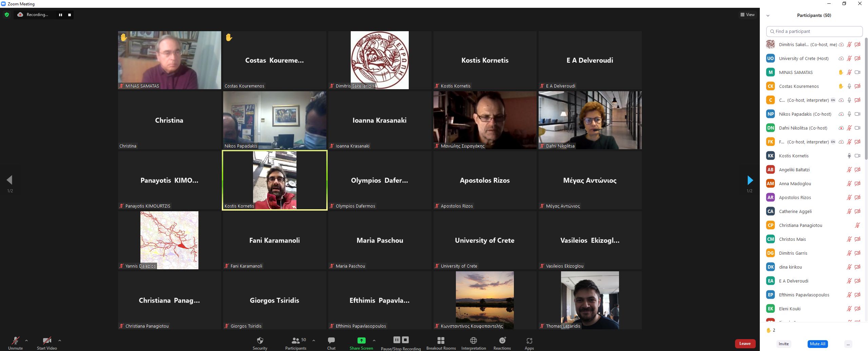
Task: Open the Participants tab in toolbar
Action: click(296, 343)
